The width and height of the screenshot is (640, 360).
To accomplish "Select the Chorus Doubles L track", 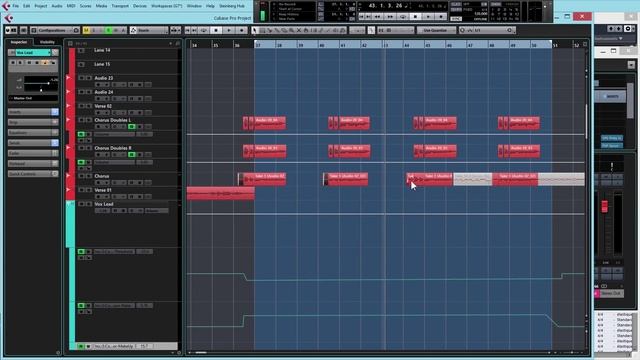I will pos(113,120).
